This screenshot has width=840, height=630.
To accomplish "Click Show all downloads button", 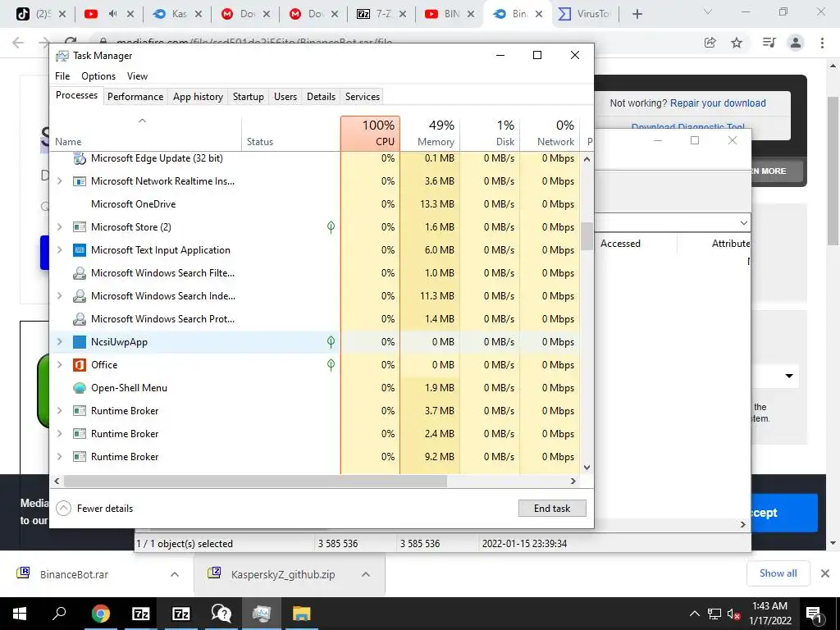I will pos(778,573).
